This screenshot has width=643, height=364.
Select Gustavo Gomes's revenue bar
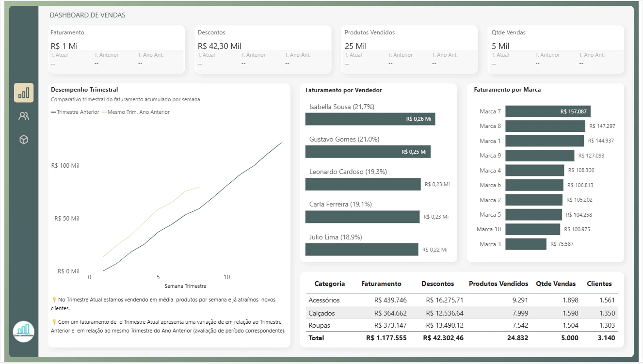[368, 152]
